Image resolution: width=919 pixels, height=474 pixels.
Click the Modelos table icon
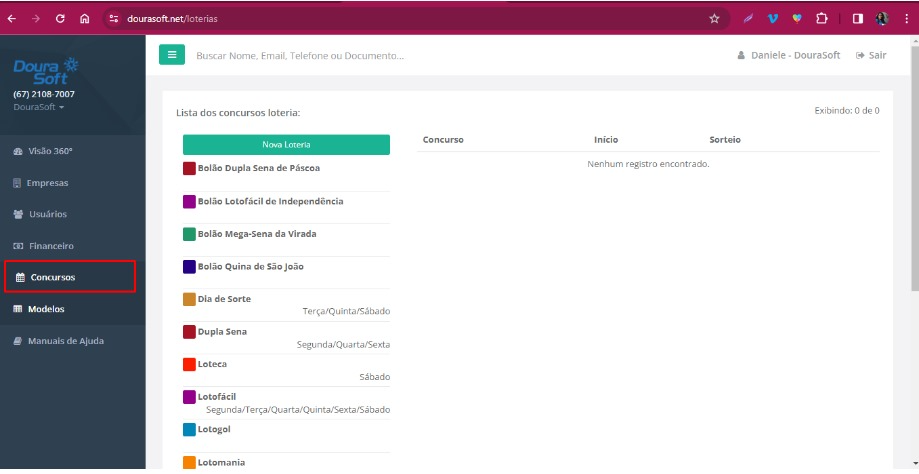18,309
